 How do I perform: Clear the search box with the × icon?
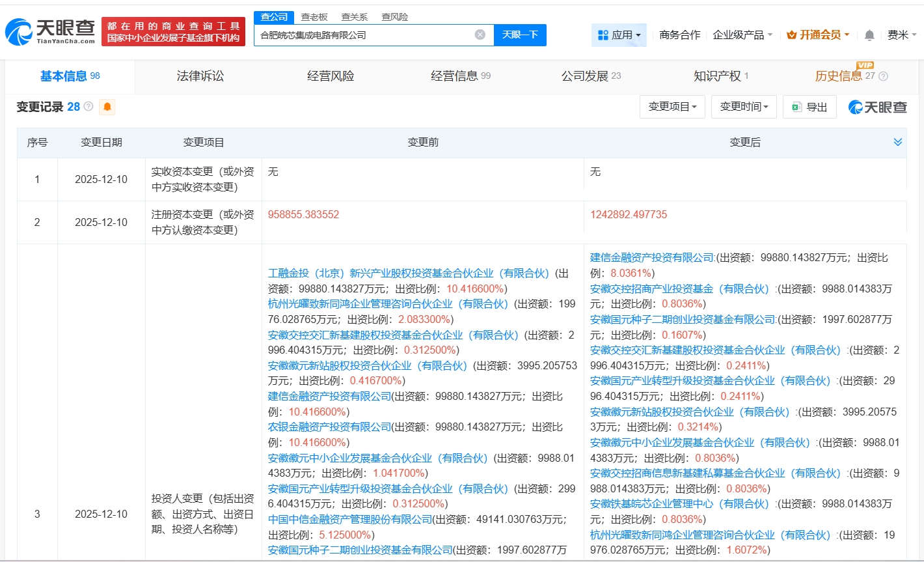[x=480, y=35]
